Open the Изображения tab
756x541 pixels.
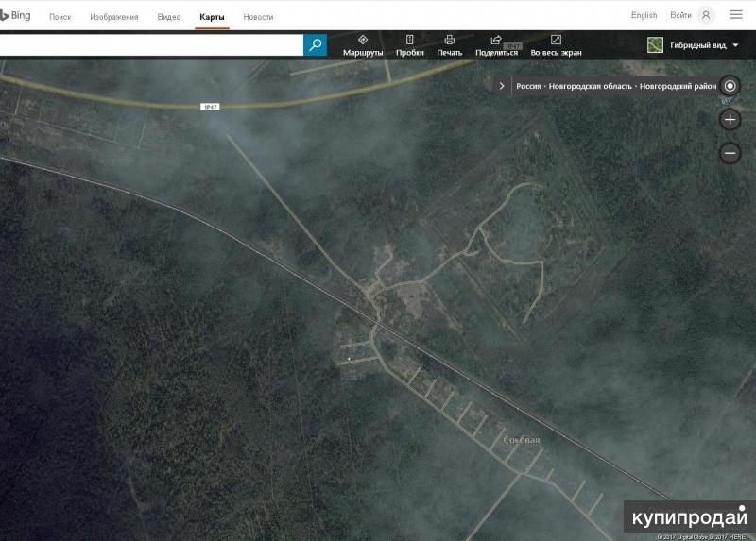pos(114,17)
